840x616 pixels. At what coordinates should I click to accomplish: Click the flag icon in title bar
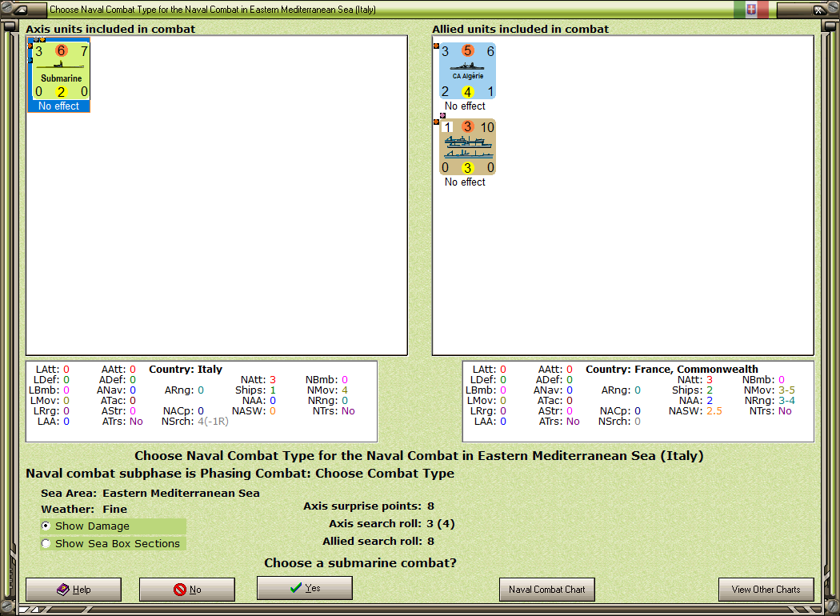point(751,9)
